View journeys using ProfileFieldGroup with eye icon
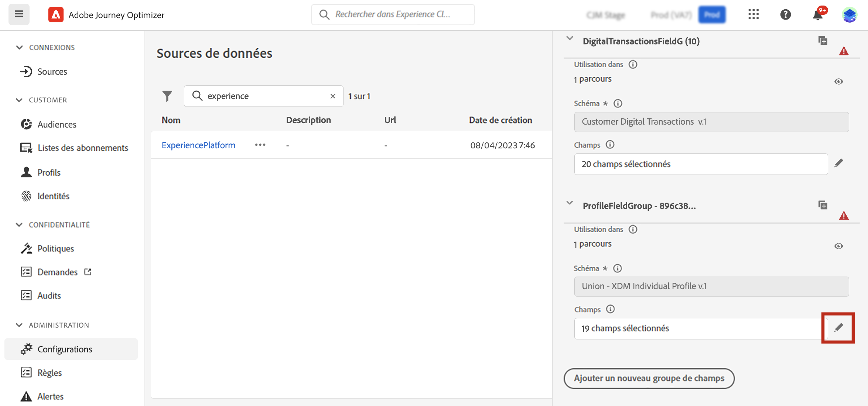868x406 pixels. 838,246
